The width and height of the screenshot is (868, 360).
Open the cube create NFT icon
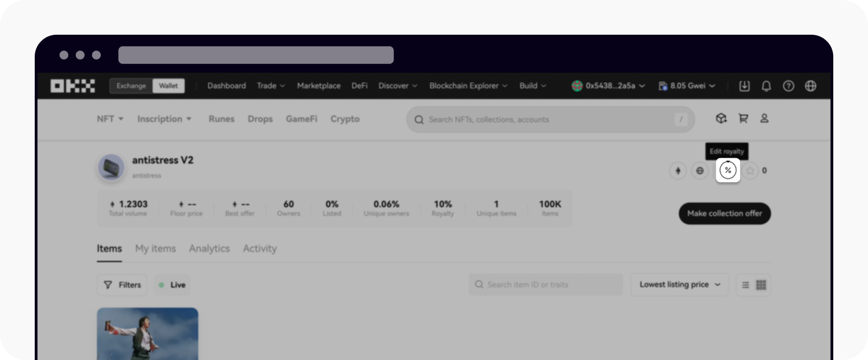721,118
